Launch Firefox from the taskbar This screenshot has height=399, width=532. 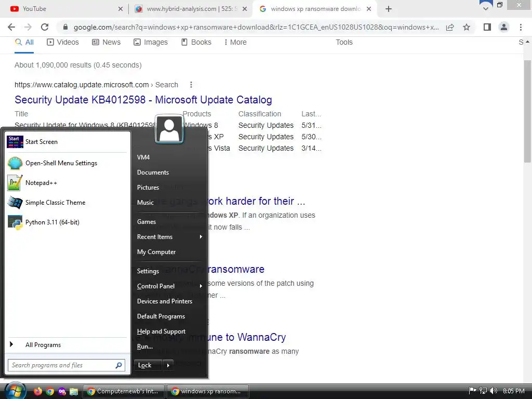(x=37, y=391)
